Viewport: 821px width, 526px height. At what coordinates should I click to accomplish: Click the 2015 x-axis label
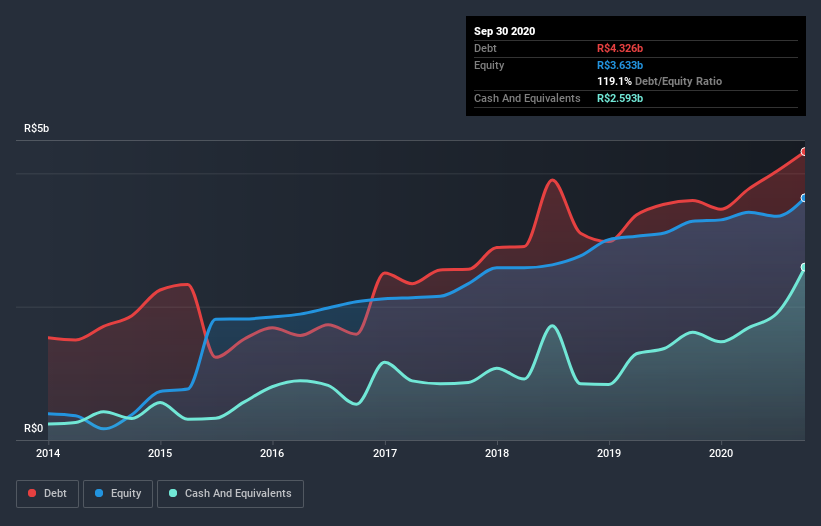tap(160, 453)
